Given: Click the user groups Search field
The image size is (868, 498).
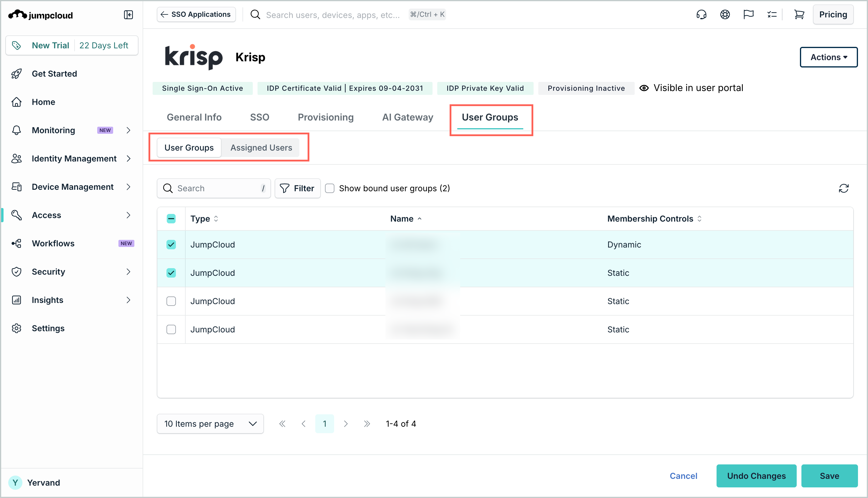Looking at the screenshot, I should pyautogui.click(x=214, y=189).
